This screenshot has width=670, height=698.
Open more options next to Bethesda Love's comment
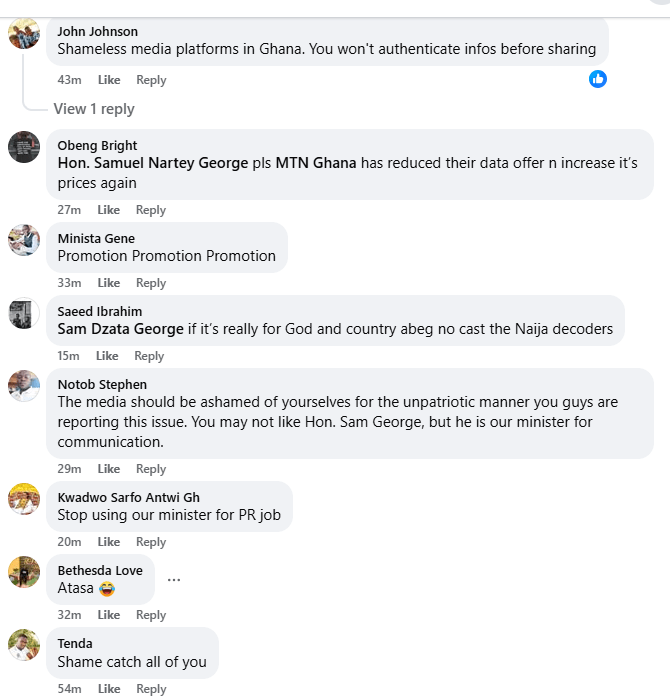coord(174,579)
